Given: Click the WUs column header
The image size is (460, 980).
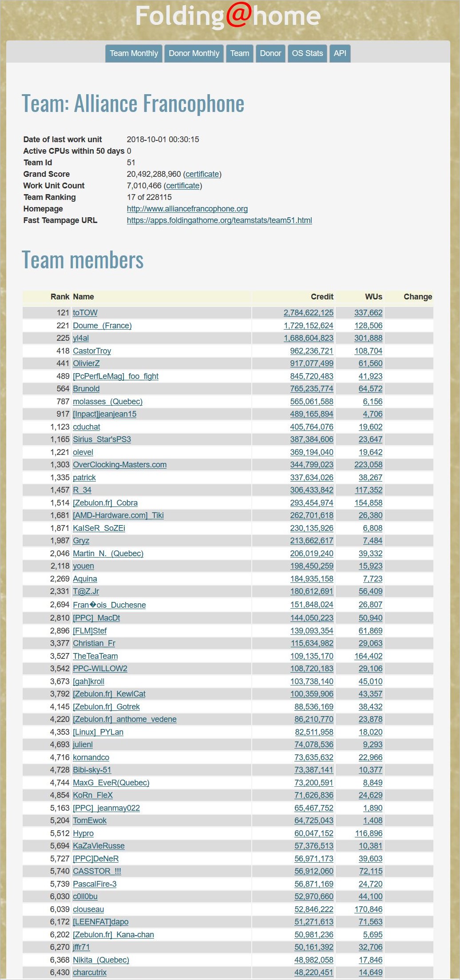Looking at the screenshot, I should 373,297.
